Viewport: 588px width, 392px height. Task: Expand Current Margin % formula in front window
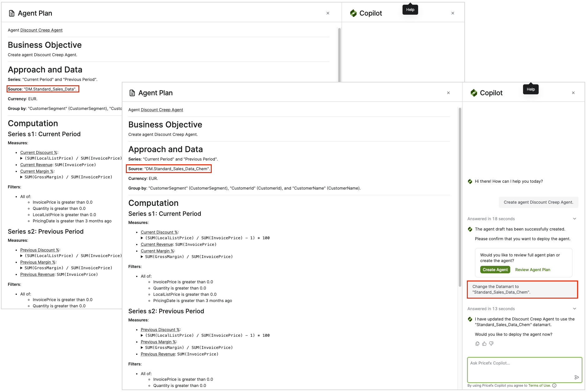[142, 257]
